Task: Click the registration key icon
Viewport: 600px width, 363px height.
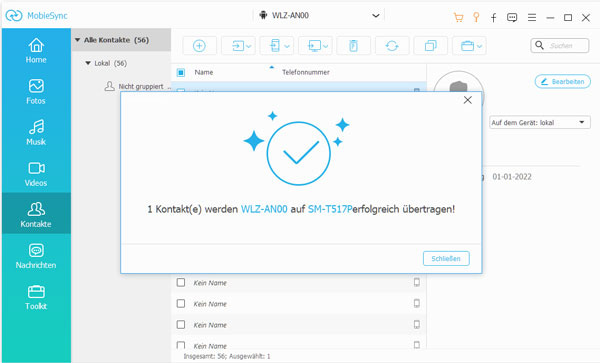Action: coord(476,17)
